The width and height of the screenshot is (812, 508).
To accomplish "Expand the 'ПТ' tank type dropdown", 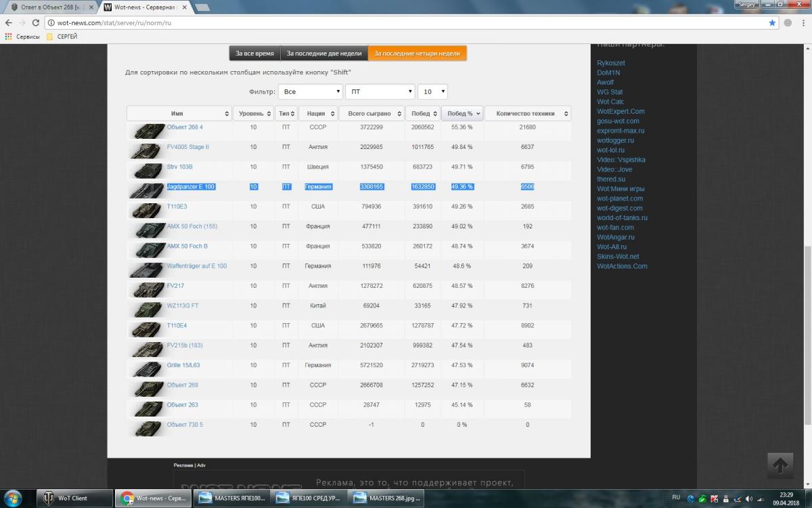I will tap(380, 91).
